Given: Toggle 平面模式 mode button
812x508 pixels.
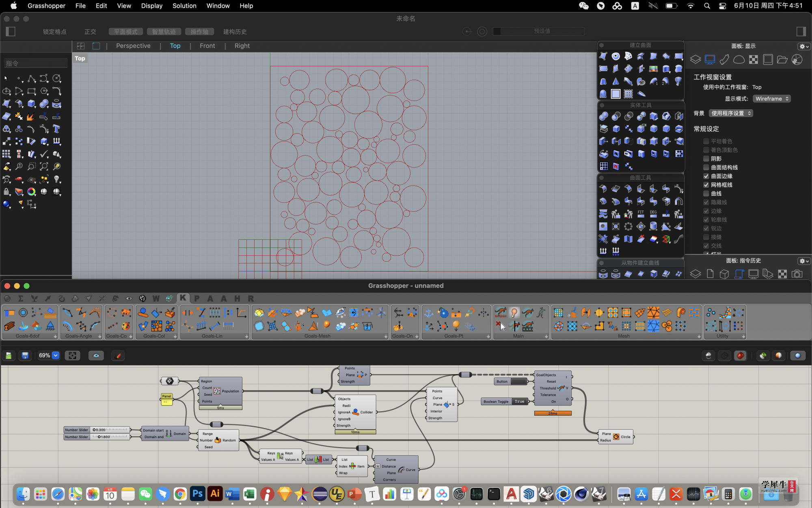Looking at the screenshot, I should (x=125, y=32).
